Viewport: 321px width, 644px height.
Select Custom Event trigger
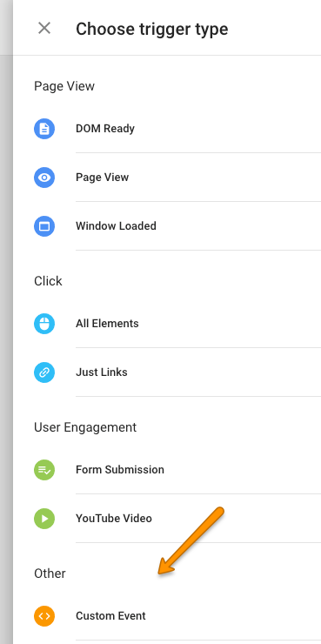(x=177, y=616)
